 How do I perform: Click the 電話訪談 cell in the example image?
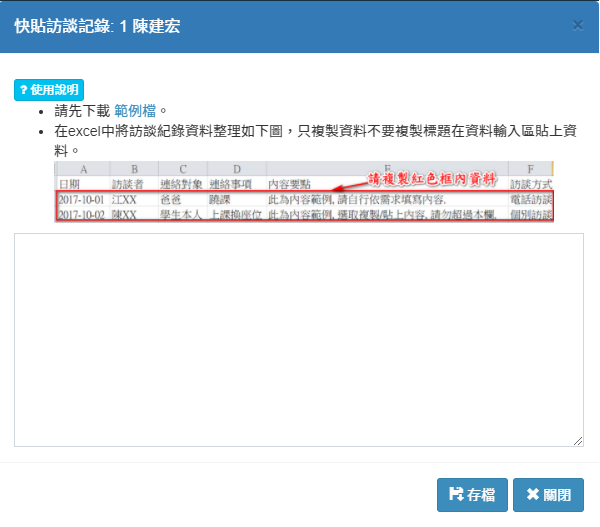point(530,200)
